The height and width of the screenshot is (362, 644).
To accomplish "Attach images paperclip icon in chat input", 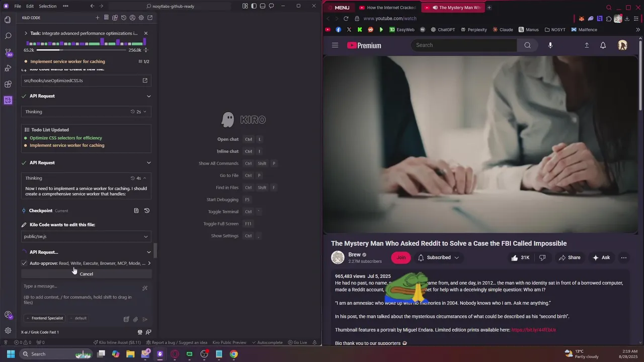I will pos(135,319).
